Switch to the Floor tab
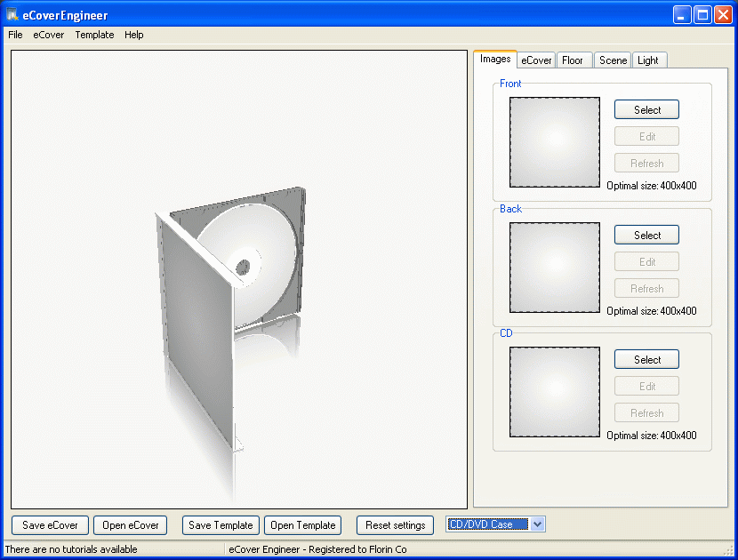 click(x=574, y=60)
